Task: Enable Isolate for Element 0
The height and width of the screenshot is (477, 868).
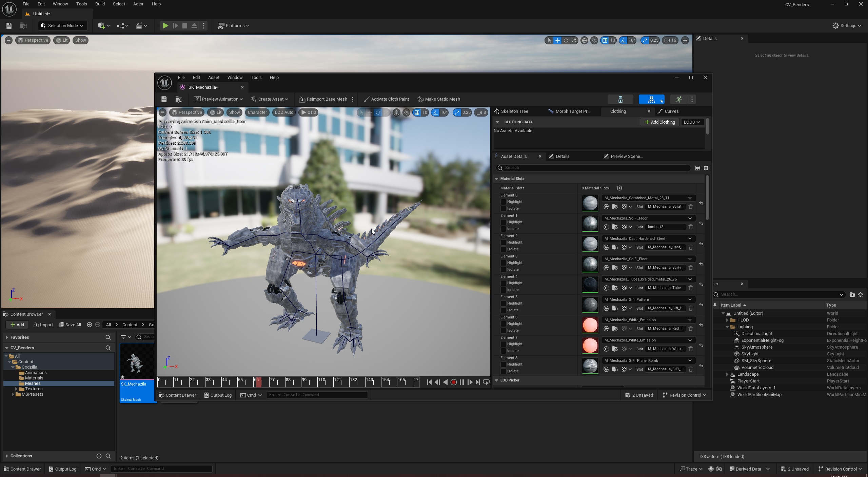Action: 504,209
